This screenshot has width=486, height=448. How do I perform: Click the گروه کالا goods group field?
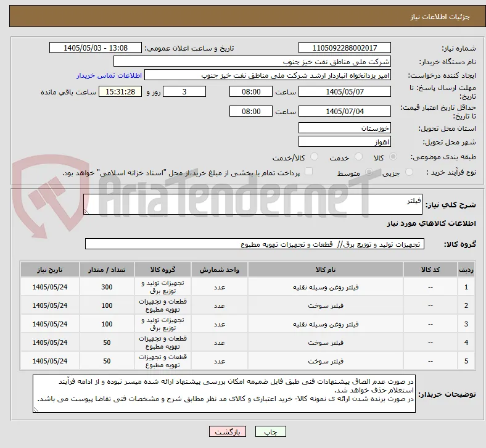click(255, 244)
